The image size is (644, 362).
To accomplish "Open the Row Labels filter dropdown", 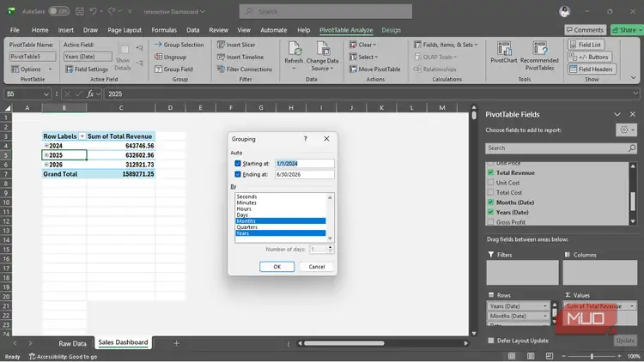I will pos(82,136).
